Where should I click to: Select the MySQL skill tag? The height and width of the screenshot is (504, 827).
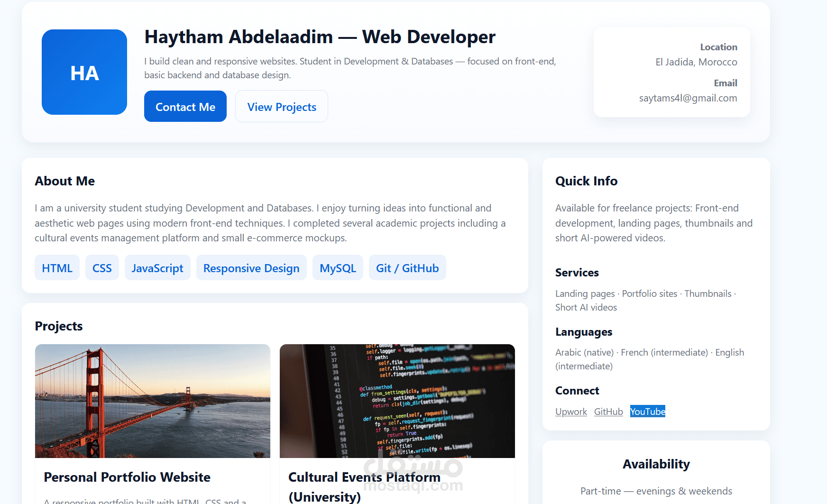338,267
